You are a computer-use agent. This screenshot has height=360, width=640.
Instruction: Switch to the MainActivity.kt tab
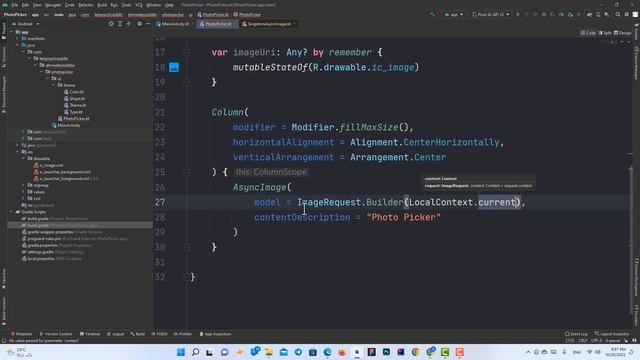tap(173, 24)
